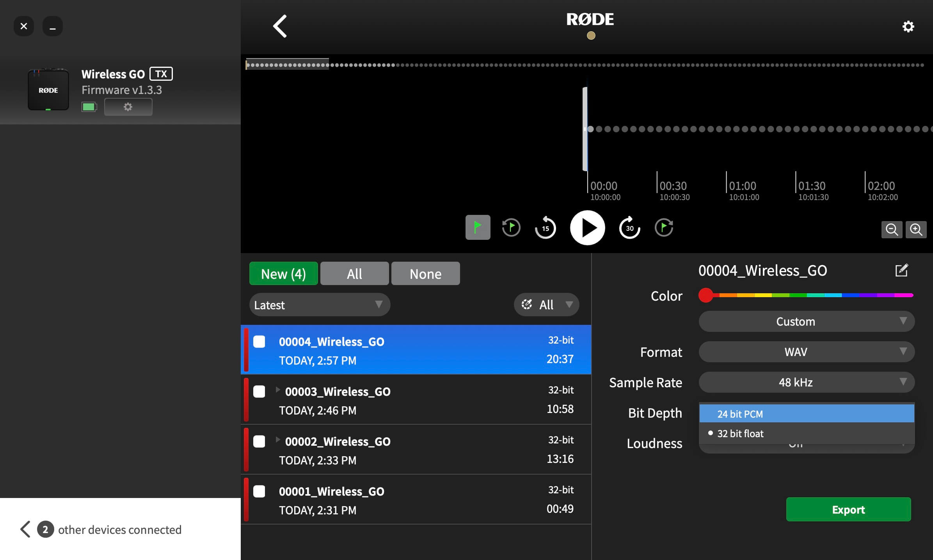The width and height of the screenshot is (933, 560).
Task: Select the 00004_Wireless_GO recording row
Action: pos(416,350)
